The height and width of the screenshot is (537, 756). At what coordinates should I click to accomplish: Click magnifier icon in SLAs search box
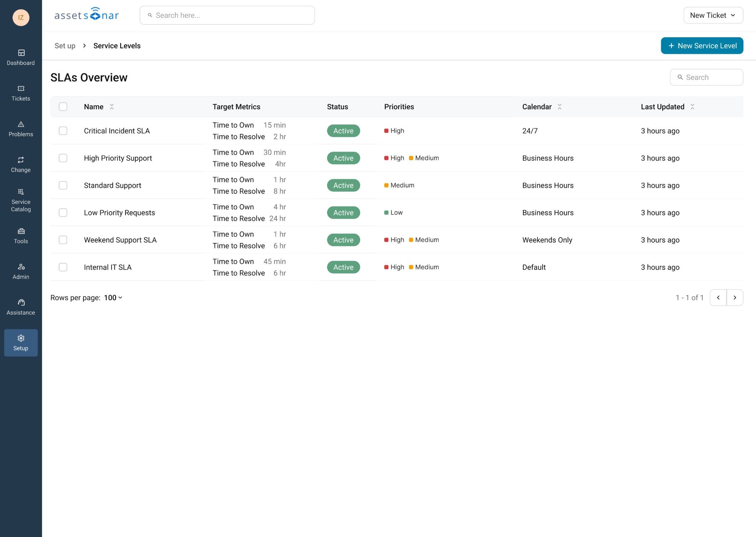coord(680,77)
